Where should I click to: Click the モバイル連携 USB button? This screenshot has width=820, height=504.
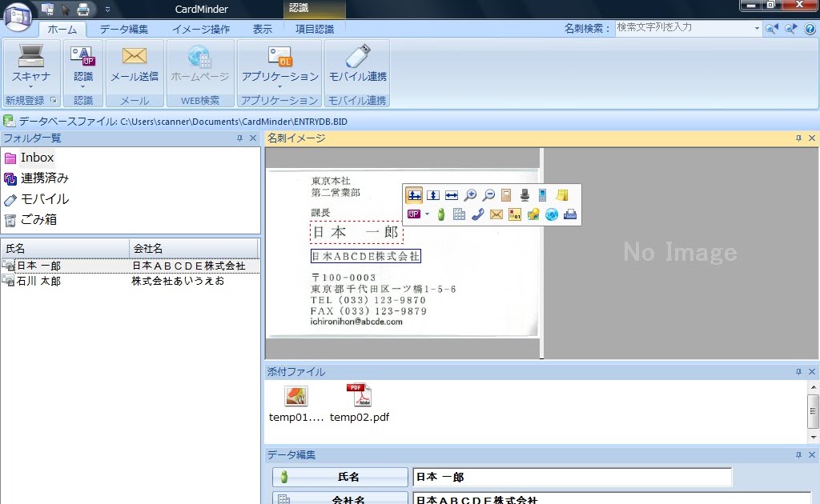point(358,66)
